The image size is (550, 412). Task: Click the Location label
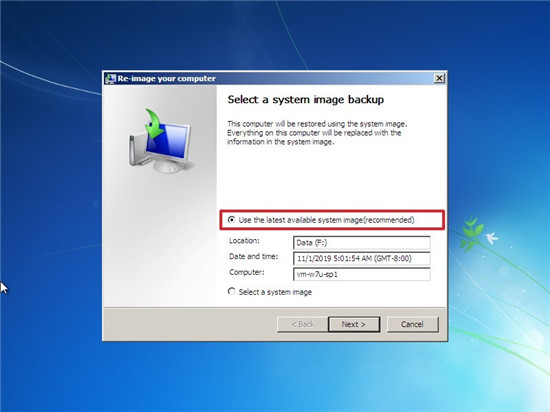244,241
